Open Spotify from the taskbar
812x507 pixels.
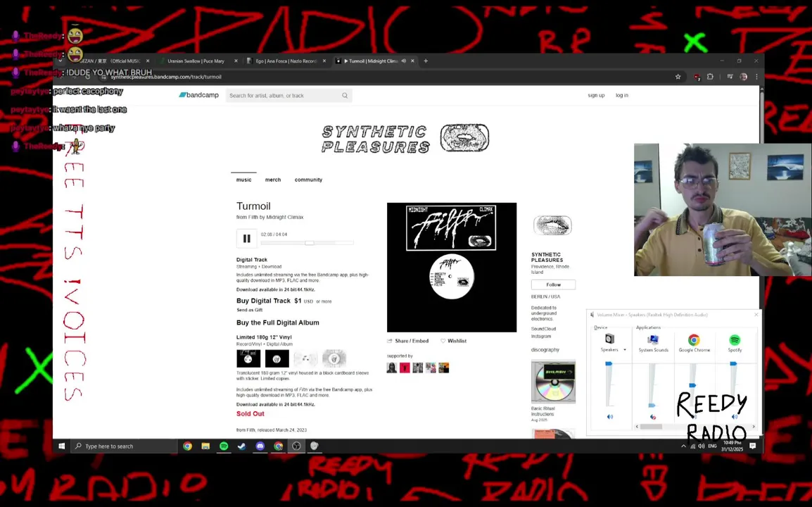click(224, 446)
